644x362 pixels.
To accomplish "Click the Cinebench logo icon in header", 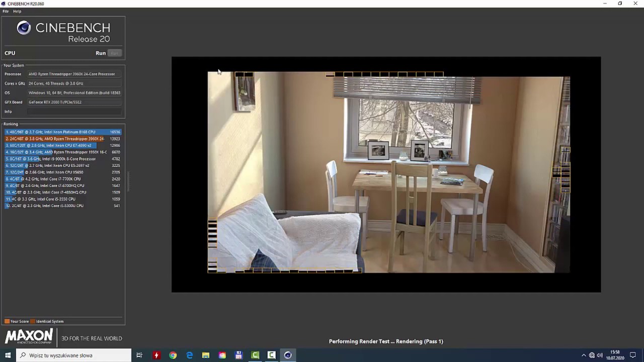I will click(24, 28).
